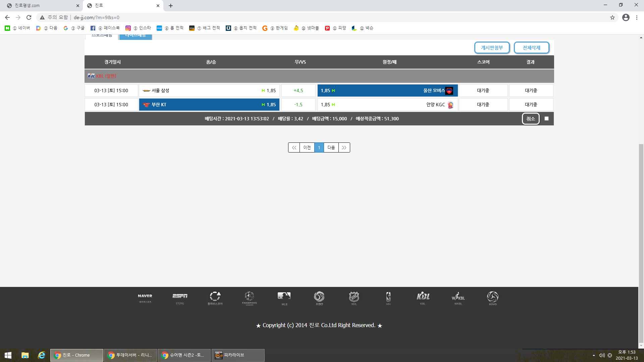Click the KOVO volleyball icon
This screenshot has width=644, height=362.
492,298
